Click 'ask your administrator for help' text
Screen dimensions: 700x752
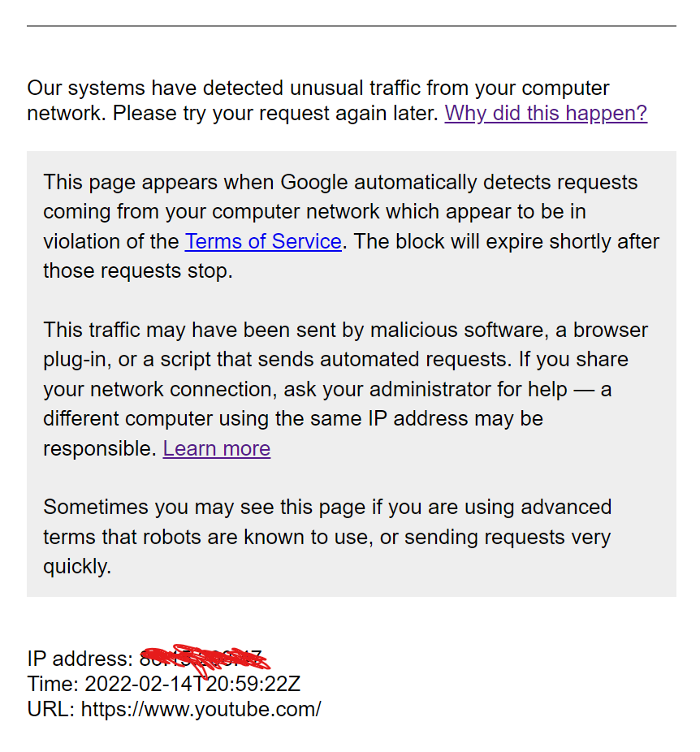(x=426, y=390)
